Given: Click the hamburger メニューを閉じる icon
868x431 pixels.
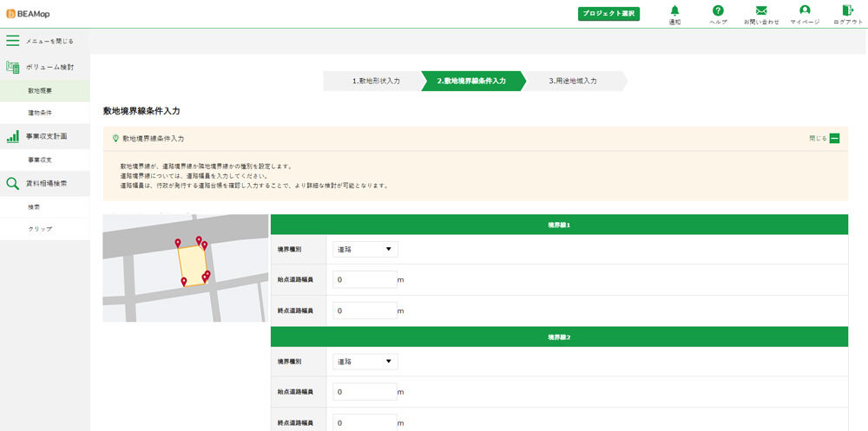Looking at the screenshot, I should (x=13, y=41).
